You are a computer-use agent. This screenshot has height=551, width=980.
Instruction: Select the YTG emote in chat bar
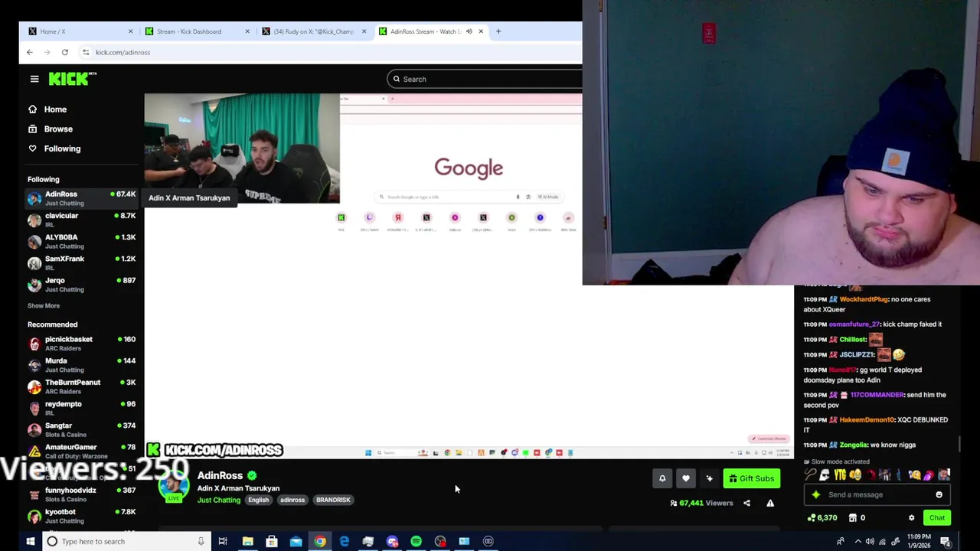click(840, 475)
